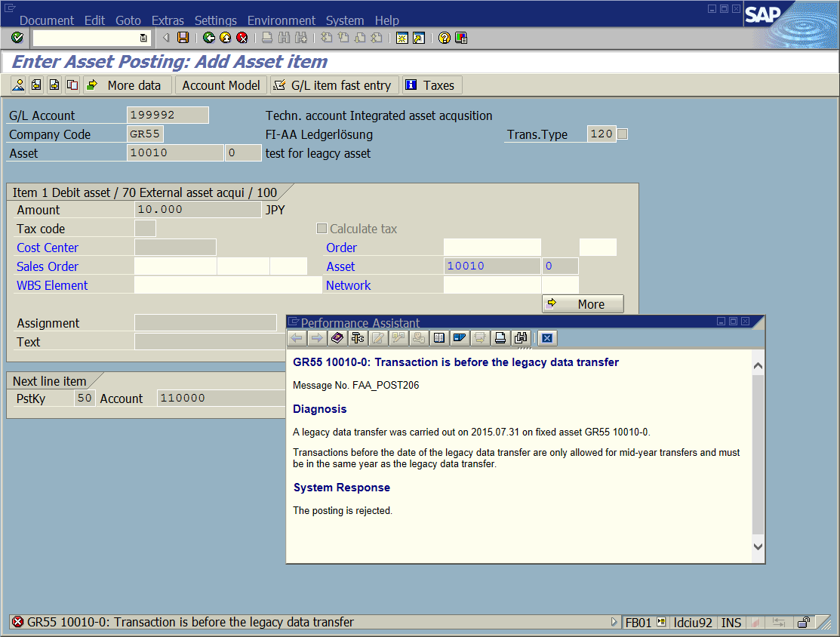840x637 pixels.
Task: Click the Print icon in Performance Assistant
Action: [x=500, y=338]
